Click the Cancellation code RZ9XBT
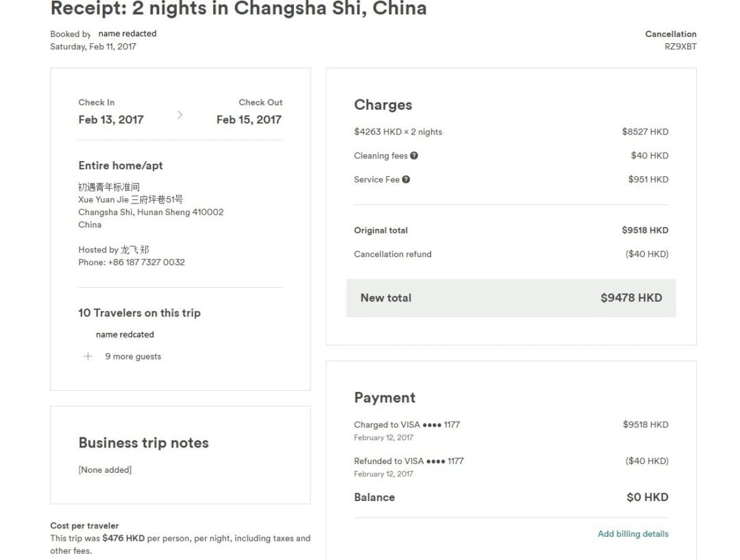Screen dimensions: 740x560 (x=680, y=47)
